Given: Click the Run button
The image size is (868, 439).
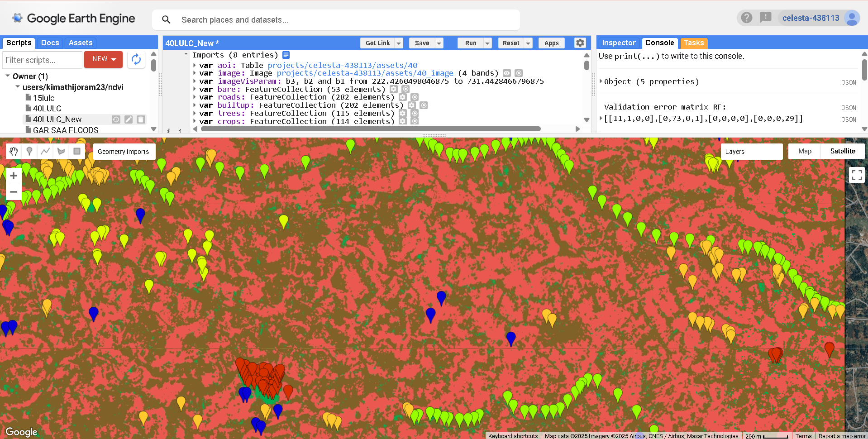Looking at the screenshot, I should 471,43.
